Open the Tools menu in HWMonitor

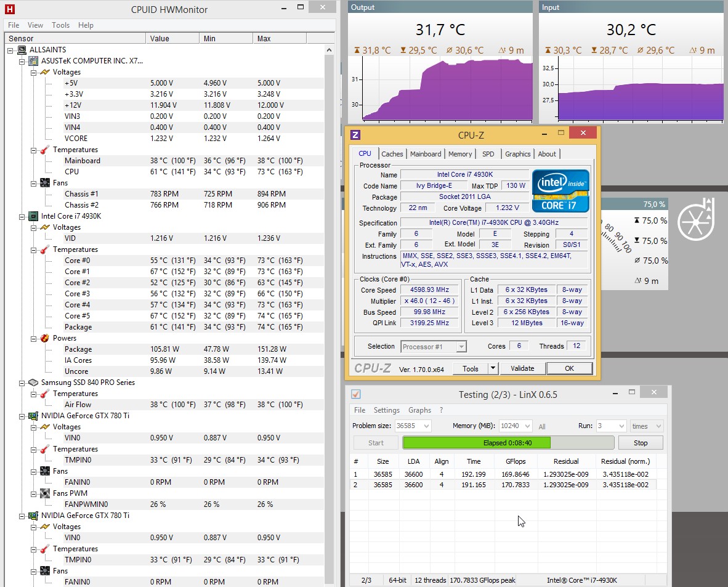pos(60,25)
